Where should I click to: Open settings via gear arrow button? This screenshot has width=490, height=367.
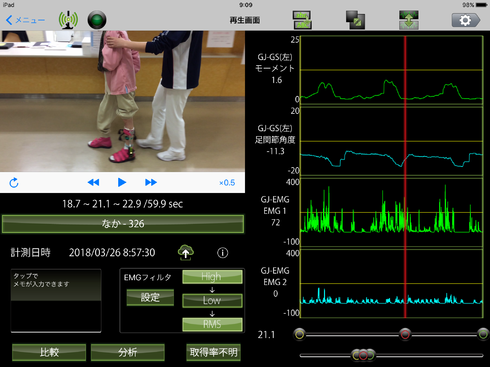[466, 20]
